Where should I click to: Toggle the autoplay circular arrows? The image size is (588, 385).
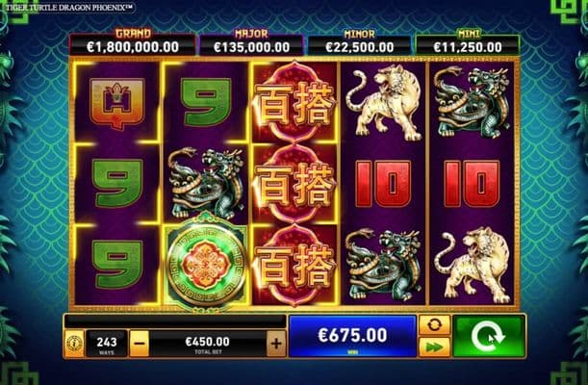[x=434, y=324]
